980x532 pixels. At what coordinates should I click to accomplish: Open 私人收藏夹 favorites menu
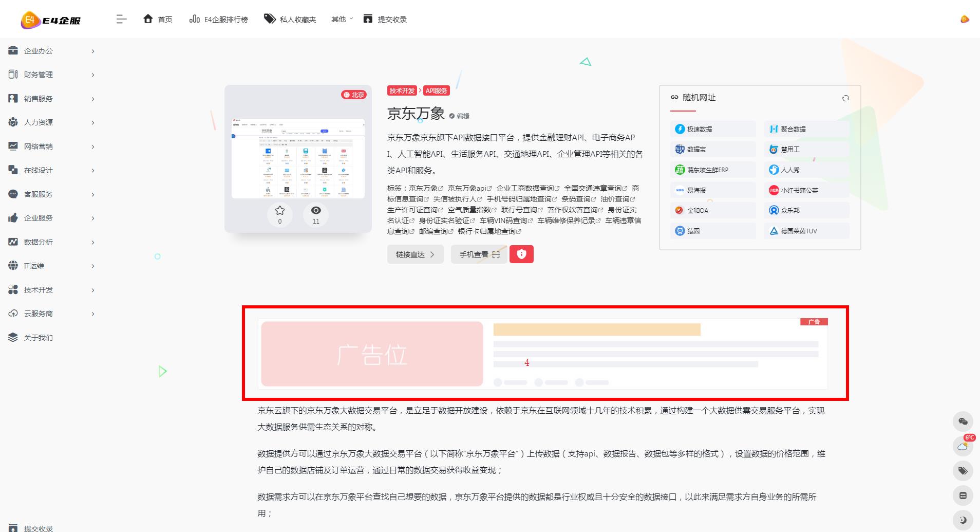coord(290,20)
